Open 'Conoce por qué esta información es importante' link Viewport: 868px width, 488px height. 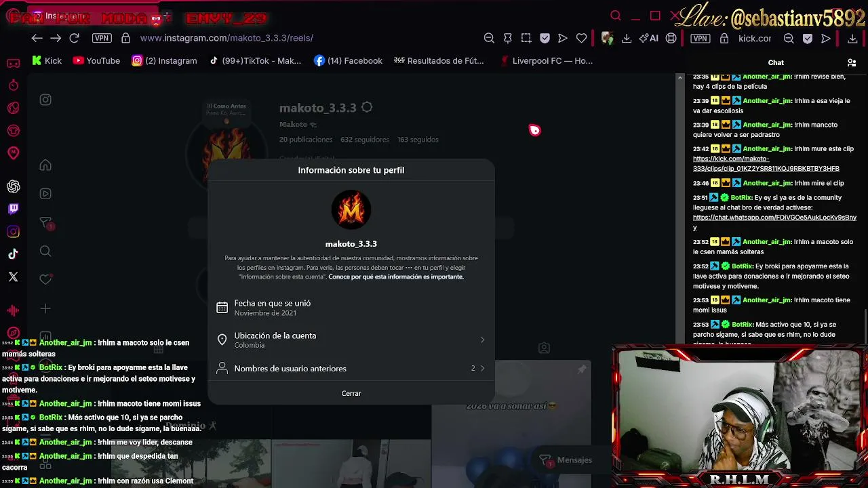click(396, 277)
